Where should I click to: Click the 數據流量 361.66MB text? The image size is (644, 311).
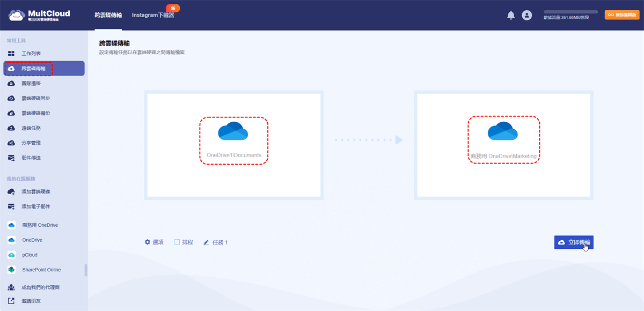[x=566, y=18]
